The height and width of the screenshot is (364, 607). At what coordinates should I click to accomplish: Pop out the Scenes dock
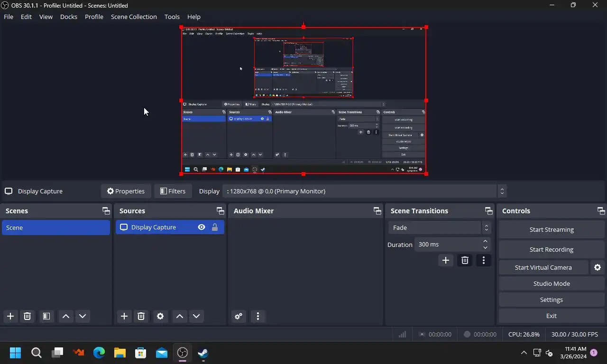(x=106, y=211)
